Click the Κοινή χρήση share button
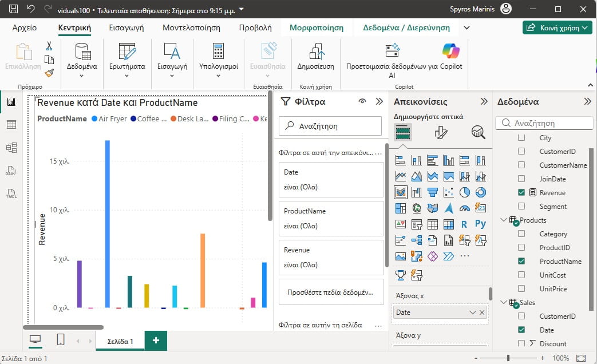 558,28
